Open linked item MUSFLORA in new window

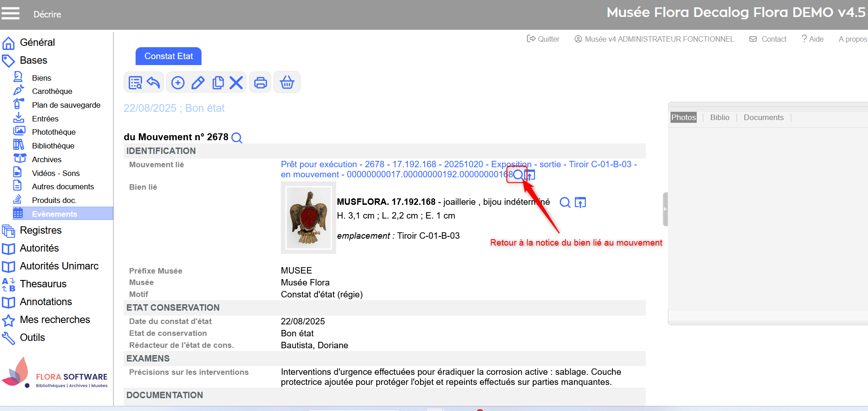[580, 203]
